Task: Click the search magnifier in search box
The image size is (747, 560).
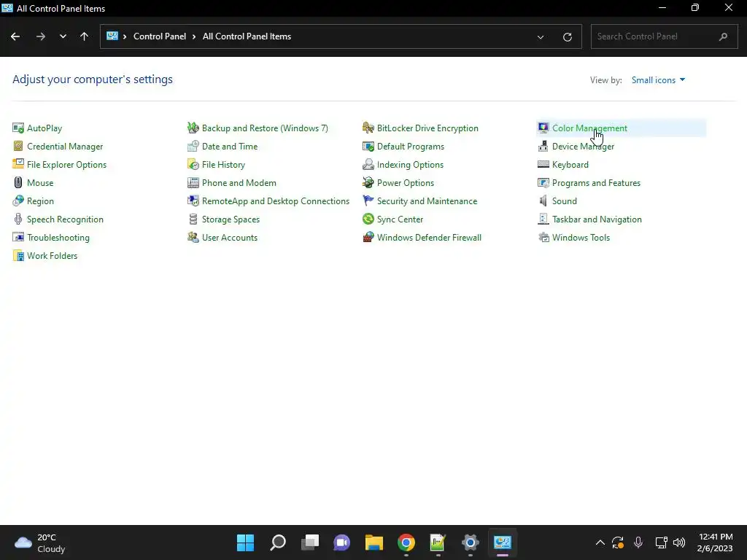Action: click(x=723, y=36)
